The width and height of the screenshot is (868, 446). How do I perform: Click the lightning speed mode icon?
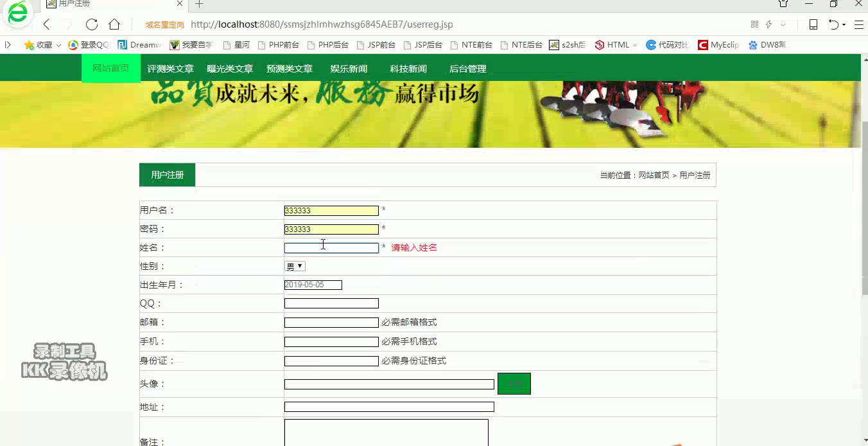[768, 24]
